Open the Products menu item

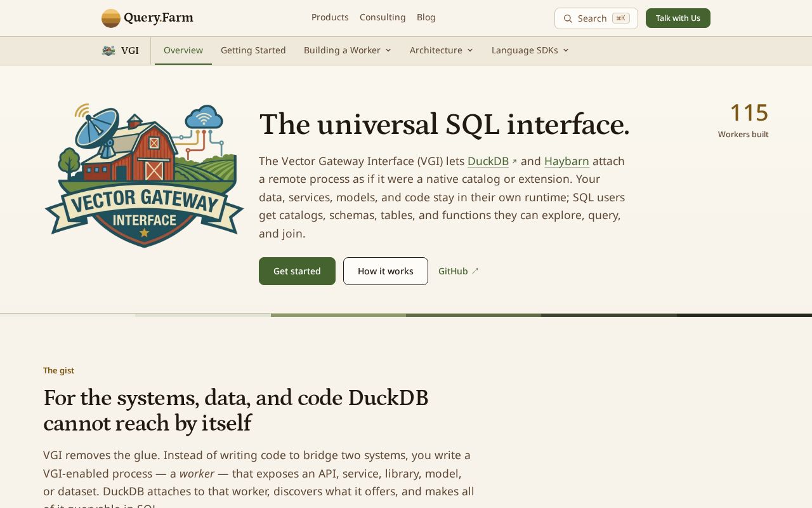click(x=330, y=17)
